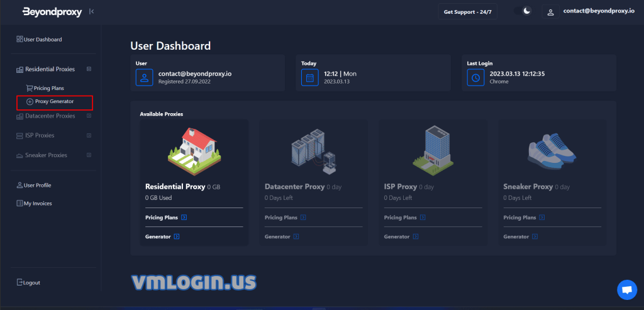The height and width of the screenshot is (310, 644).
Task: Open Datacenter Proxy Pricing Plans link
Action: point(281,218)
